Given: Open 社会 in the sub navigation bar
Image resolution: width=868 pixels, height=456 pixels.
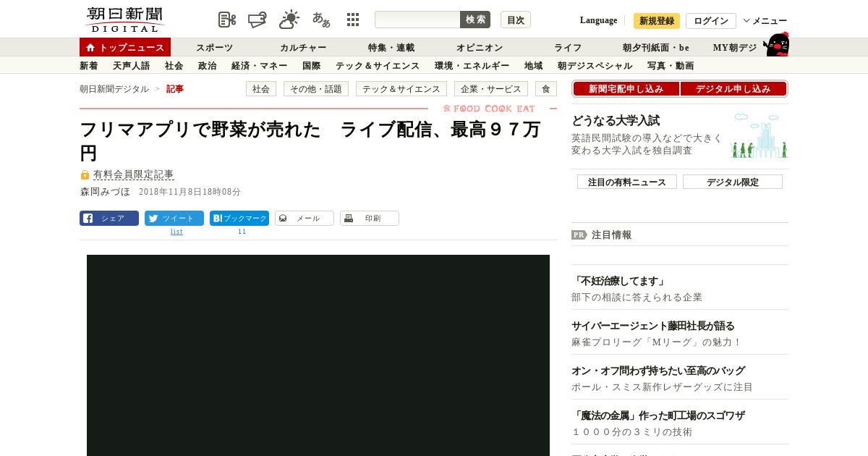Looking at the screenshot, I should coord(174,66).
